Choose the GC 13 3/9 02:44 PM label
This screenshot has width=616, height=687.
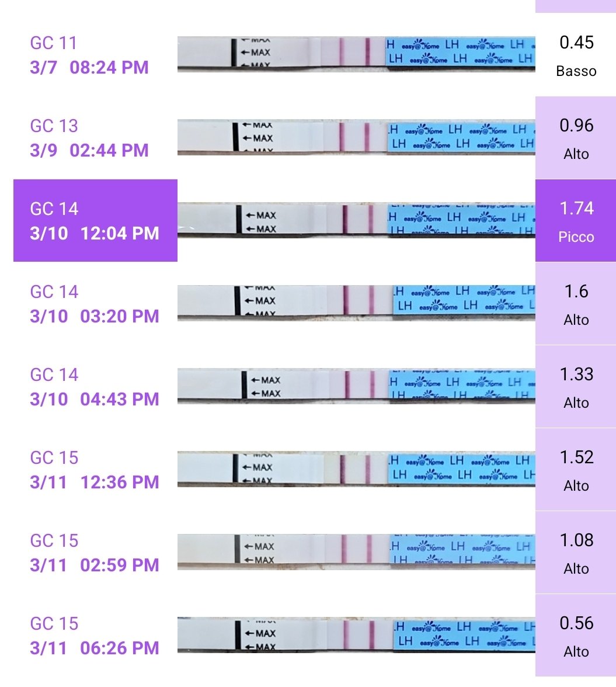pyautogui.click(x=89, y=138)
